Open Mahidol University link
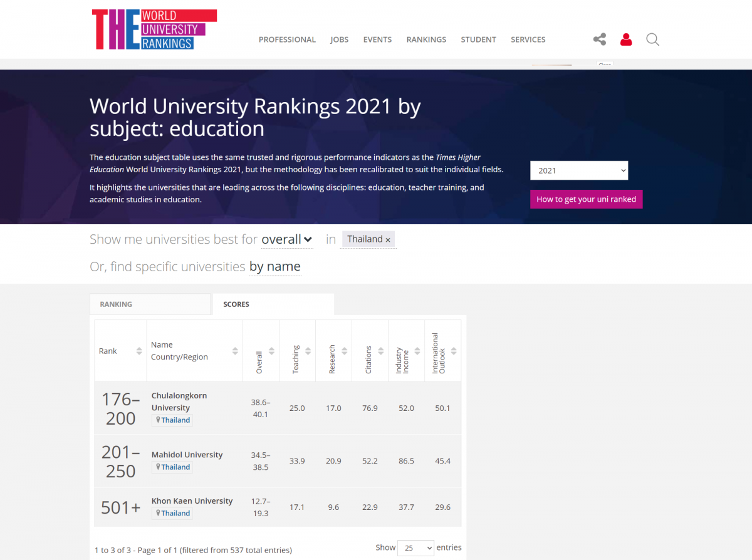The width and height of the screenshot is (752, 560). pos(187,455)
